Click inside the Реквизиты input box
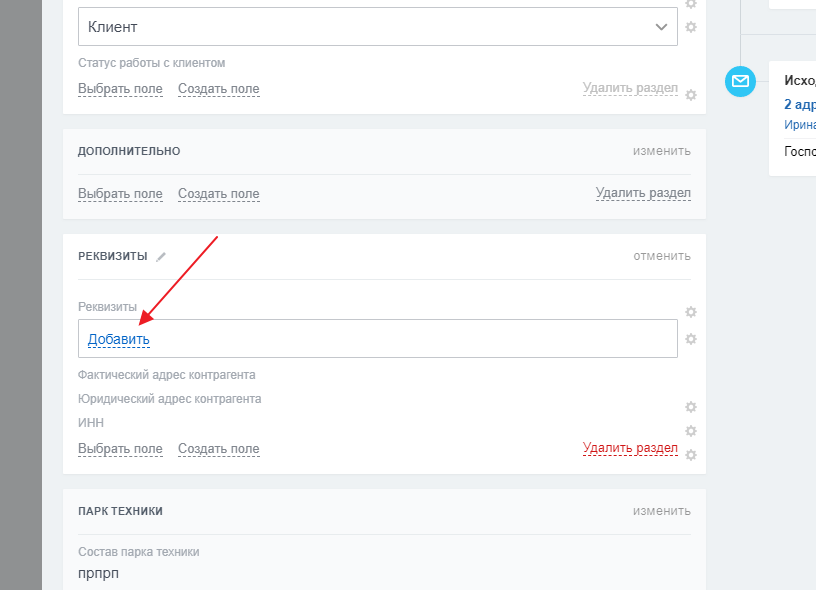Viewport: 816px width, 590px height. 400,339
